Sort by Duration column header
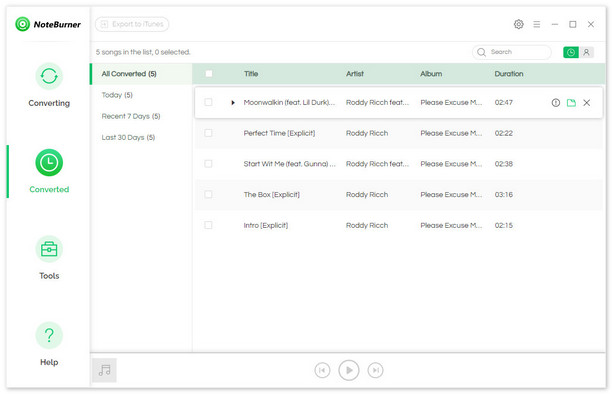This screenshot has width=612, height=394. tap(509, 74)
